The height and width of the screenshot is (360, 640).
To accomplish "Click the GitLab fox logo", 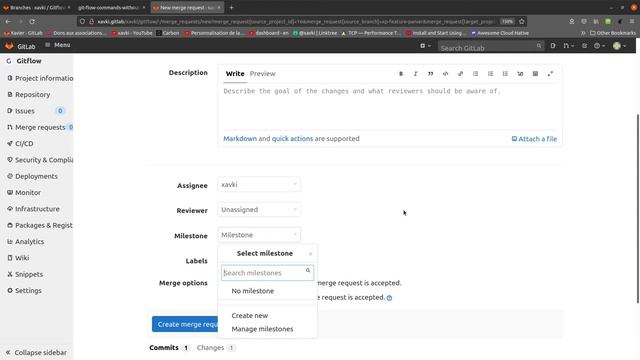I will 9,46.
